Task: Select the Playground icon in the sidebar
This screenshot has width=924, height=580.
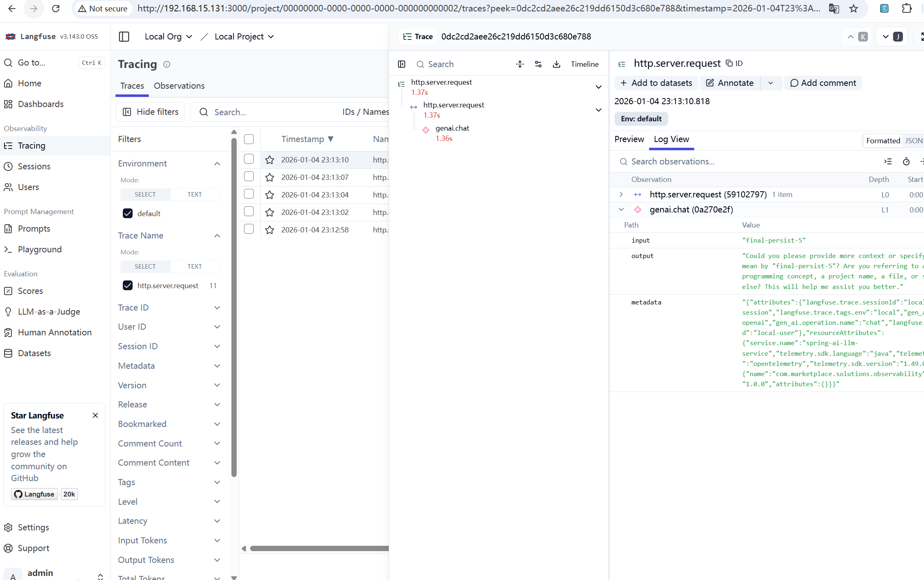Action: coord(9,249)
